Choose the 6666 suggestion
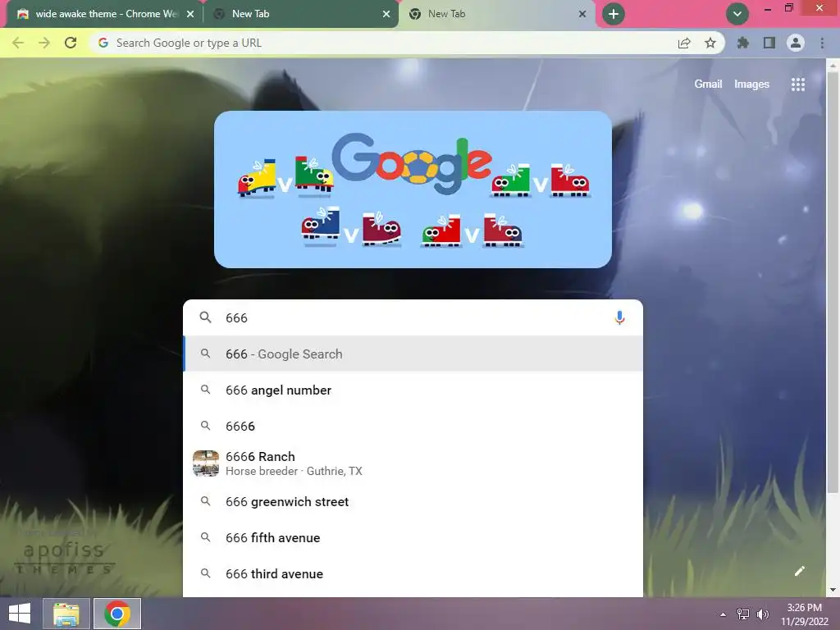This screenshot has width=840, height=630. coord(413,426)
